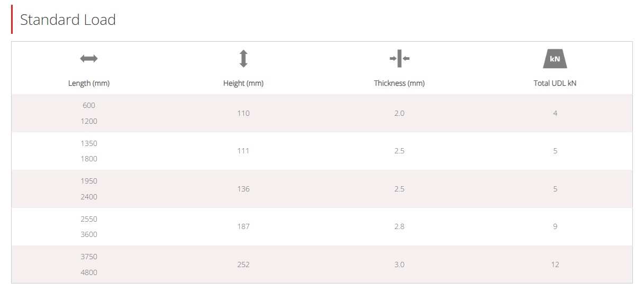Click the height value 111
The width and height of the screenshot is (644, 301).
click(x=243, y=151)
